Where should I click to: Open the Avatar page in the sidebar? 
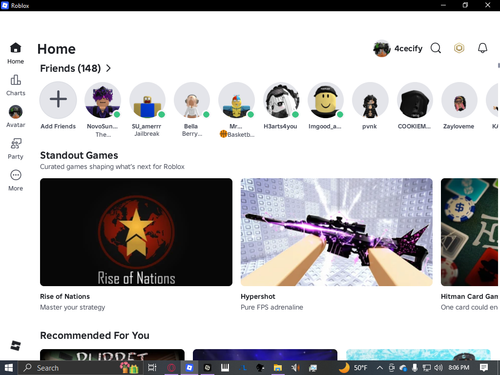[x=15, y=116]
